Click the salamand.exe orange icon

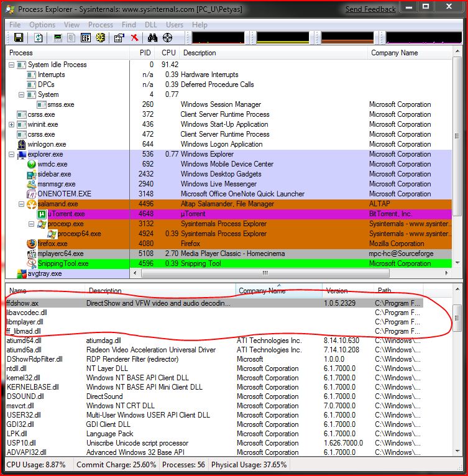[32, 204]
